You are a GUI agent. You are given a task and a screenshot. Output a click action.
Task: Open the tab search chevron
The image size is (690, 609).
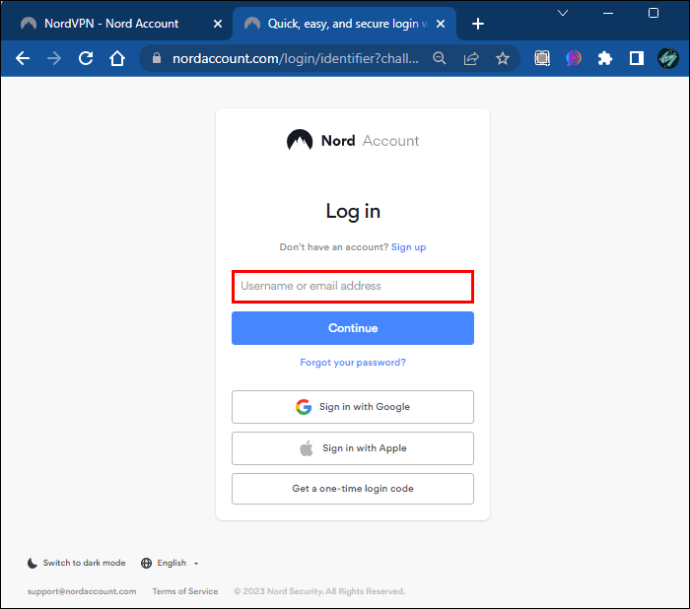[562, 13]
